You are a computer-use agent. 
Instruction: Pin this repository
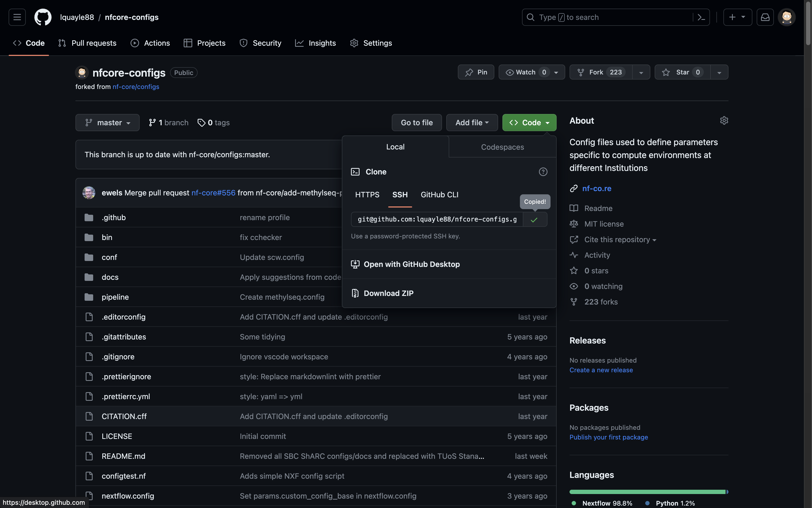click(476, 72)
